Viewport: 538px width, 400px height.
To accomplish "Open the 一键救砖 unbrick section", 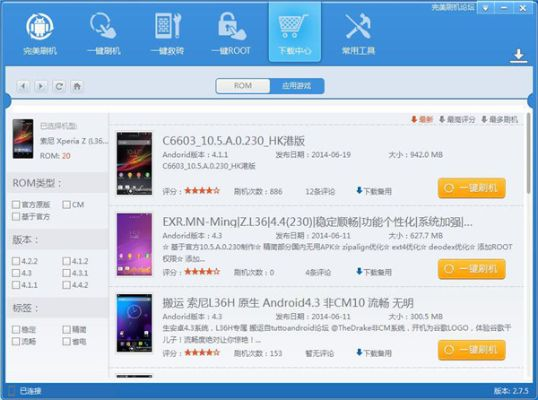I will point(167,34).
